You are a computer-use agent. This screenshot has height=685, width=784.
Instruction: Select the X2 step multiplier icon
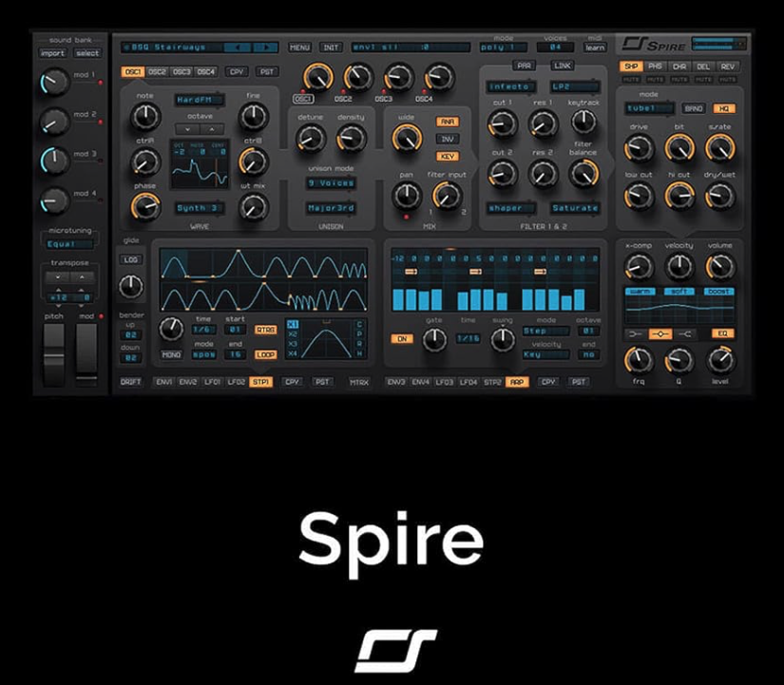(x=294, y=333)
